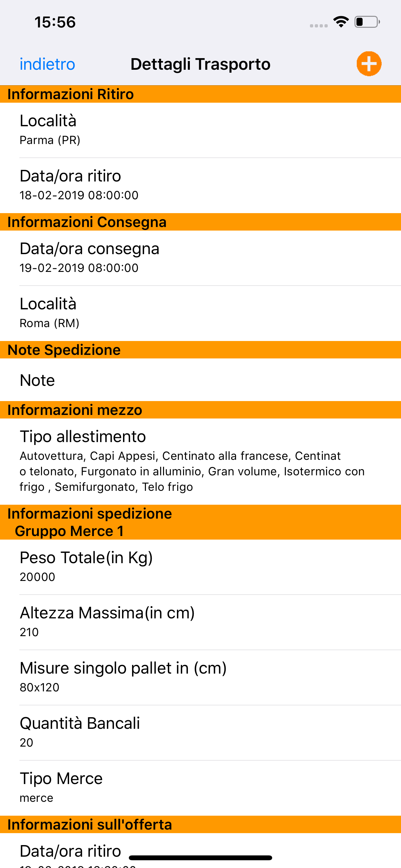401x868 pixels.
Task: Tap the Gruppo Merce 1 header
Action: (69, 531)
